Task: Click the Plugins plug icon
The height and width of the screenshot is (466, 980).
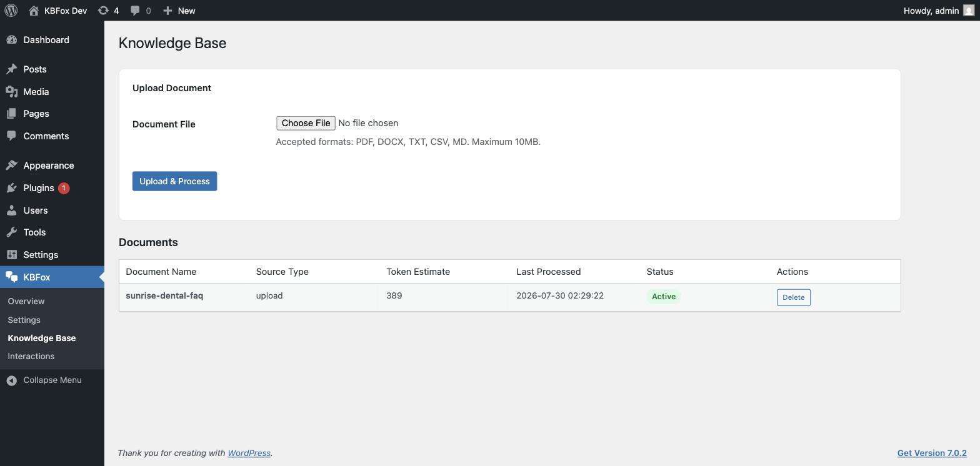Action: 12,188
